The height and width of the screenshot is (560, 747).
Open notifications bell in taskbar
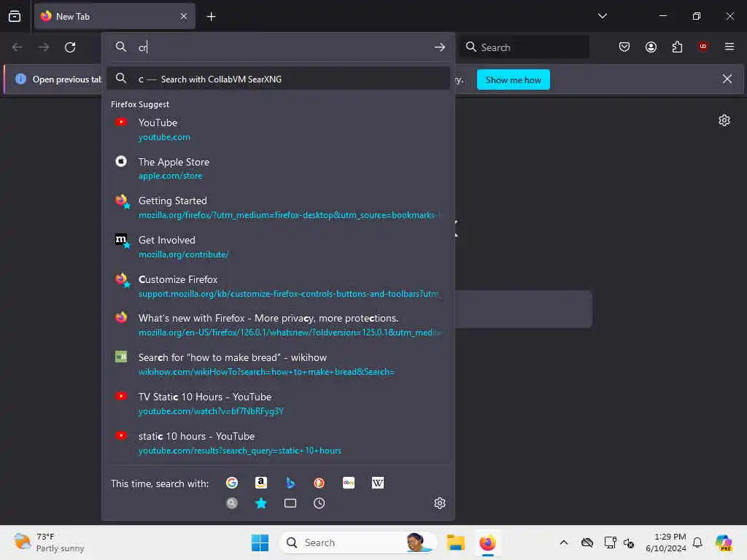point(697,542)
